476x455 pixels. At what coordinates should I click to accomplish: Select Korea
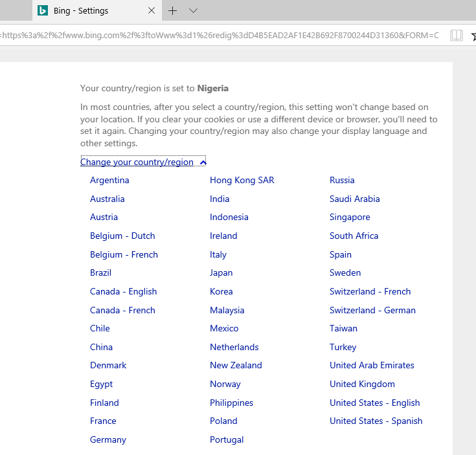coord(221,292)
